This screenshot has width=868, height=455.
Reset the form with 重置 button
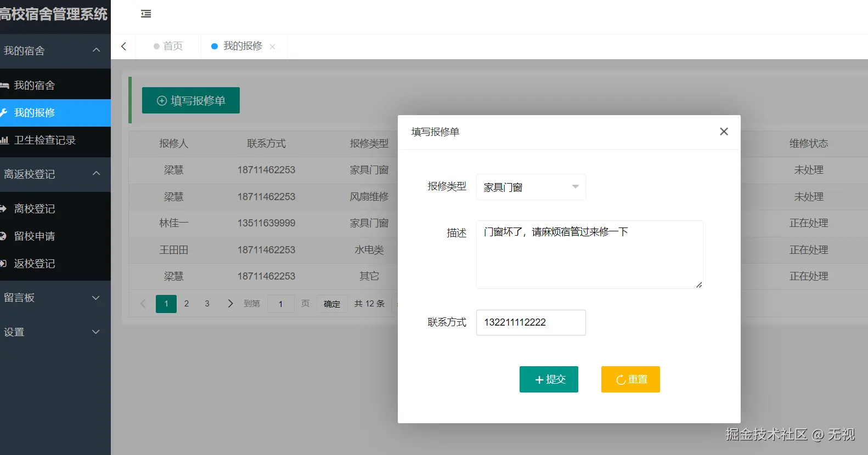pos(630,379)
